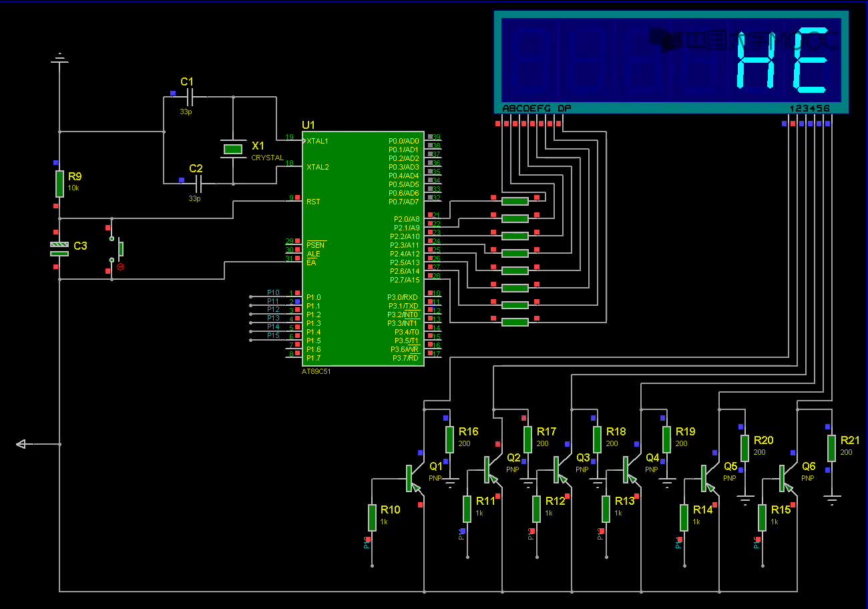Select crystal X1 component
868x609 pixels.
click(x=232, y=149)
